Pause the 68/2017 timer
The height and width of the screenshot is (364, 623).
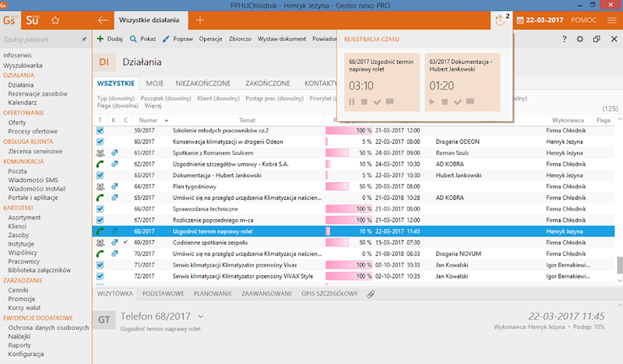tap(352, 102)
